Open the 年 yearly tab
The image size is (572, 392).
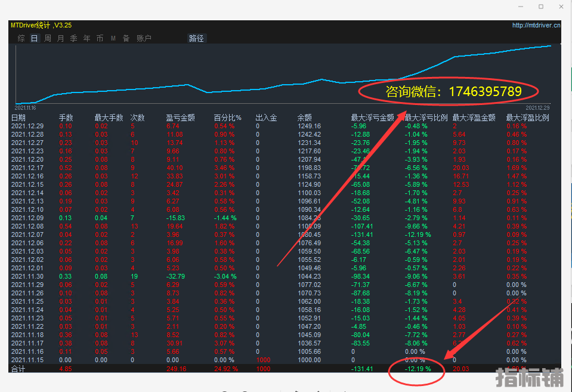click(x=87, y=38)
